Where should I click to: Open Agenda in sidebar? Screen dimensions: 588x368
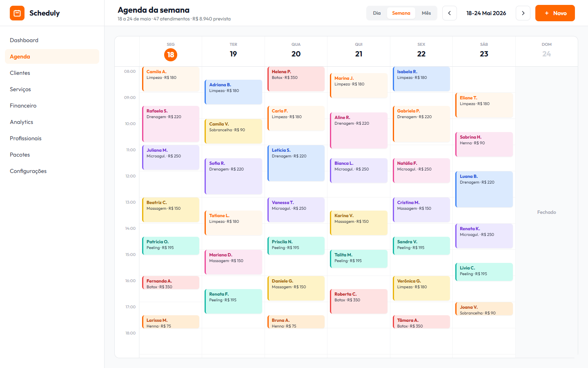point(52,56)
